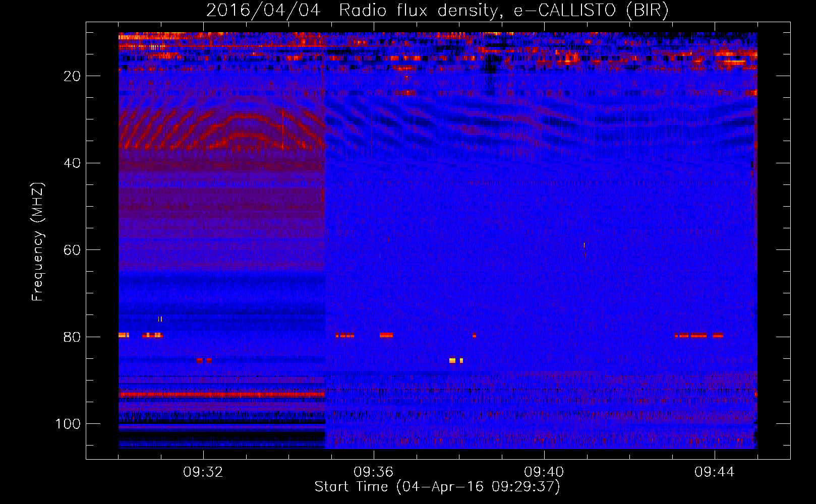Click the 80 MHz frequency tick label
This screenshot has width=816, height=504.
(x=72, y=337)
